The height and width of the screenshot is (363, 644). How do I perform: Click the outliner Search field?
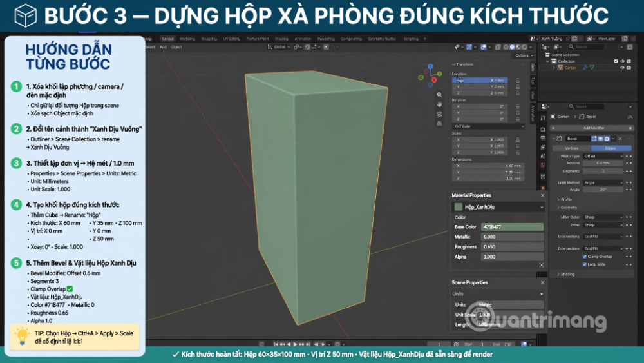pyautogui.click(x=585, y=47)
